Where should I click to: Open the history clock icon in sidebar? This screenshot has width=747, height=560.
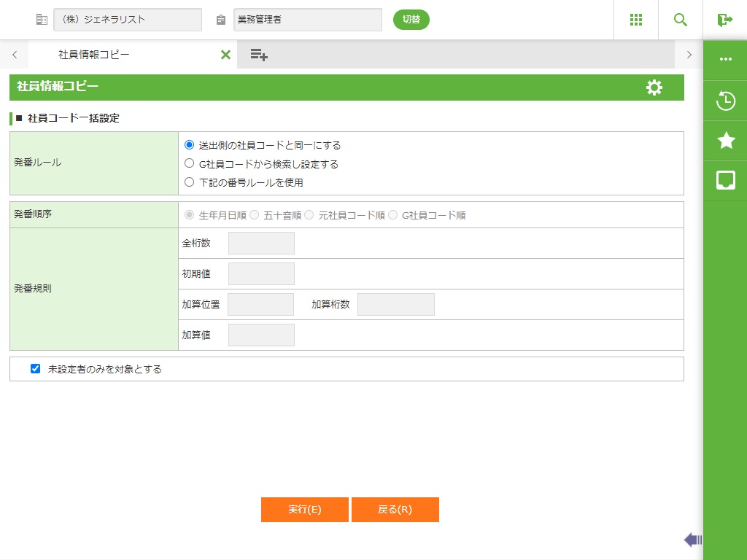(x=725, y=101)
